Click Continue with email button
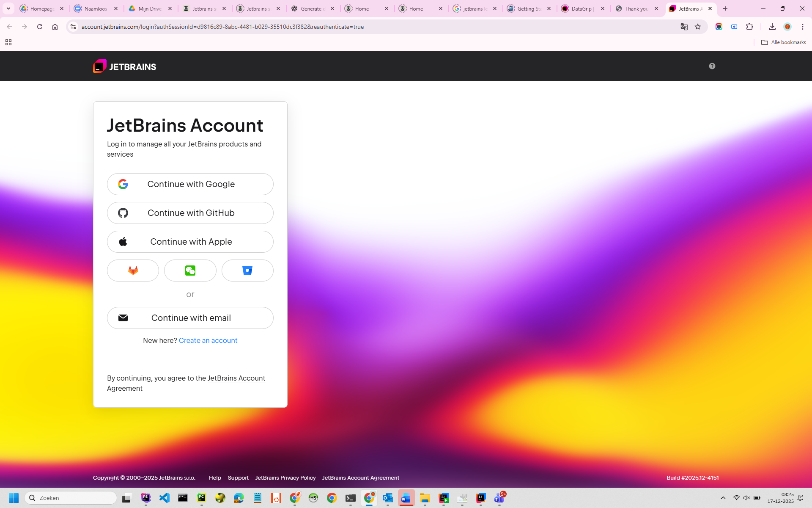Screen dimensions: 812x508 click(190, 318)
